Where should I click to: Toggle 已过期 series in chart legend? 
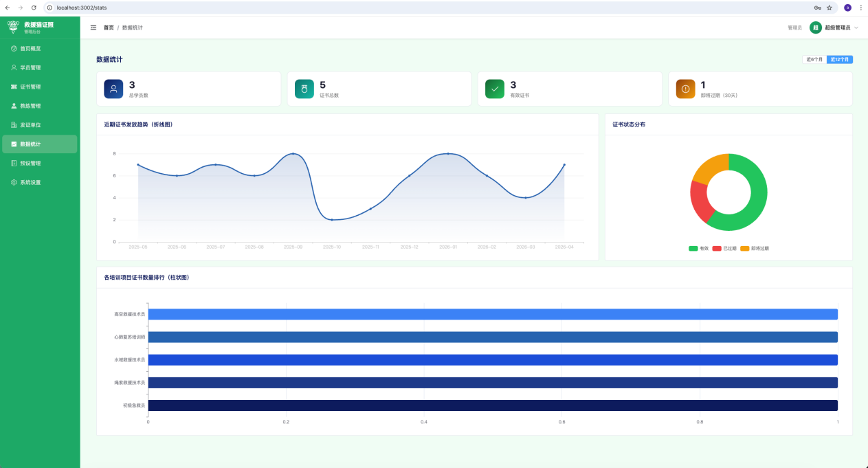point(724,248)
